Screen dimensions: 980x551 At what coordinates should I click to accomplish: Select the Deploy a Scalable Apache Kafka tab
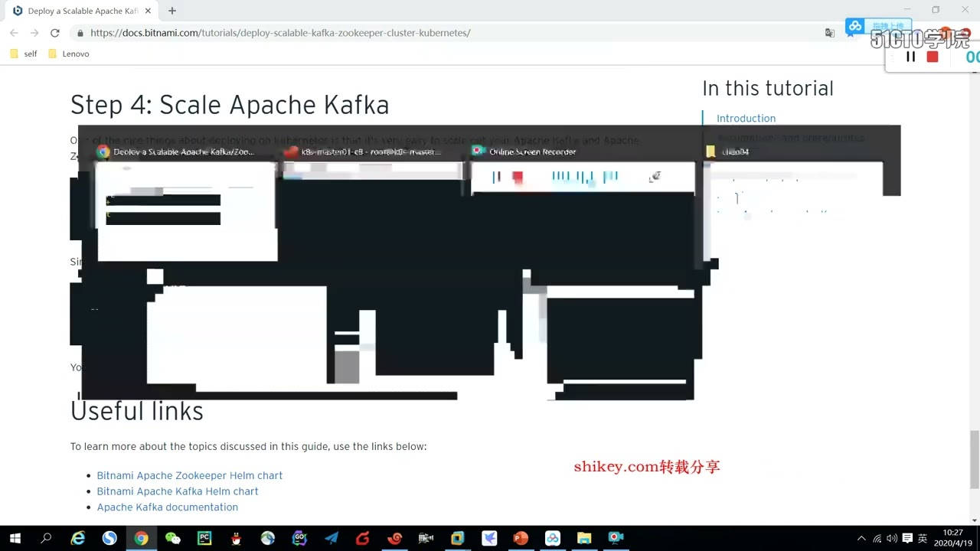pos(81,11)
